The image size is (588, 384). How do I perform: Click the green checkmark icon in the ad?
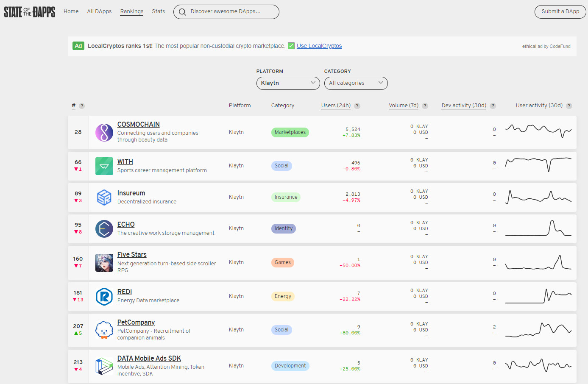point(291,46)
